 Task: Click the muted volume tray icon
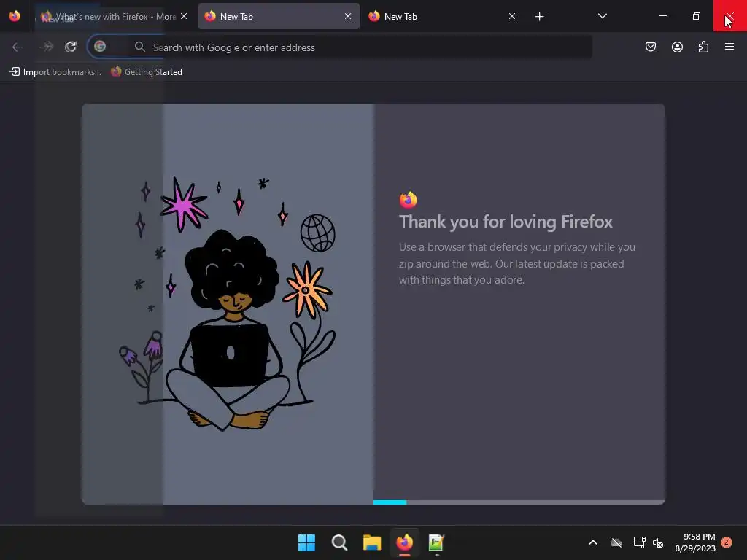pos(658,542)
